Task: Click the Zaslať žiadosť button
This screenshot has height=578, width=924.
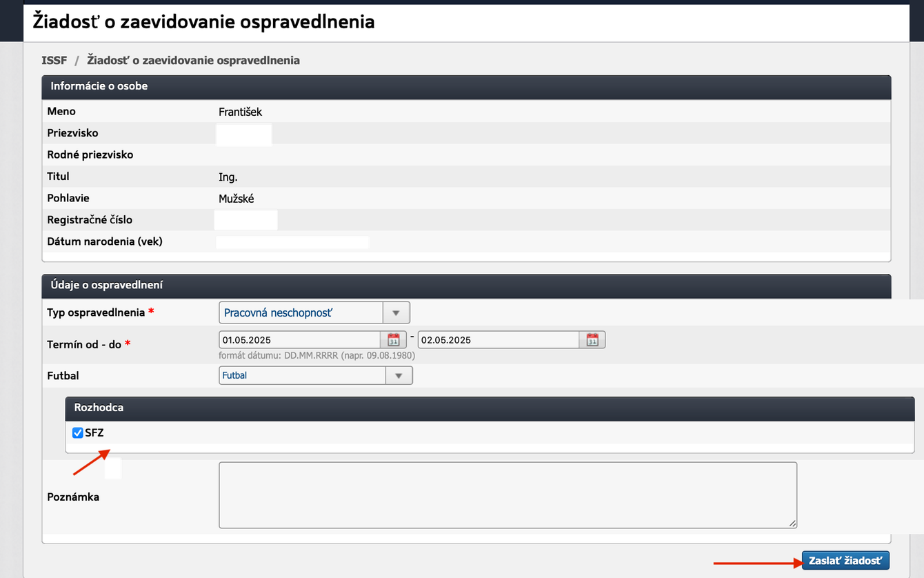Action: [x=845, y=561]
